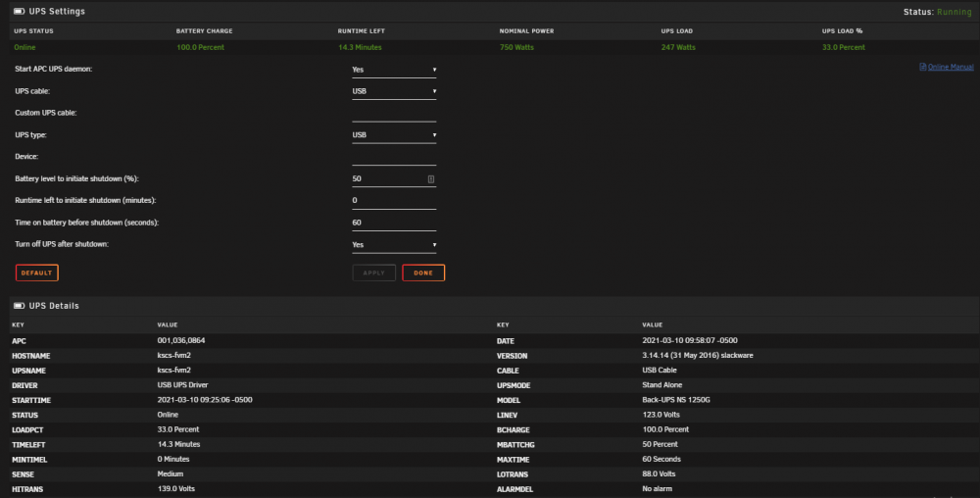Click the Back-UPS NS 1250G model value
The height and width of the screenshot is (498, 980).
[x=676, y=400]
